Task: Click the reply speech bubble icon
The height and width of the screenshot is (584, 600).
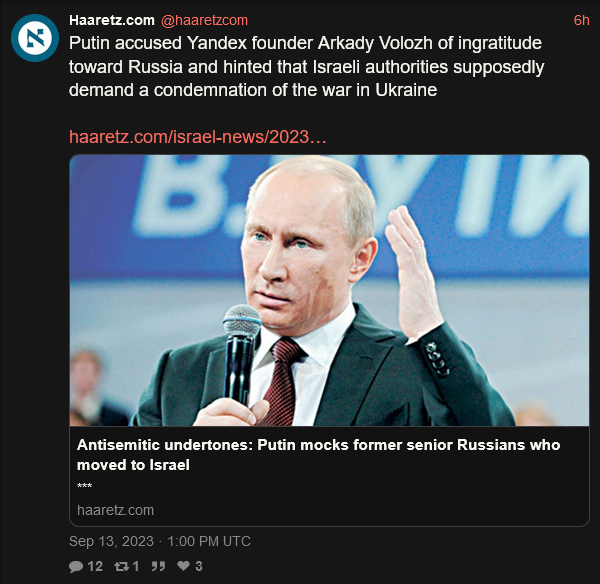Action: pyautogui.click(x=76, y=566)
